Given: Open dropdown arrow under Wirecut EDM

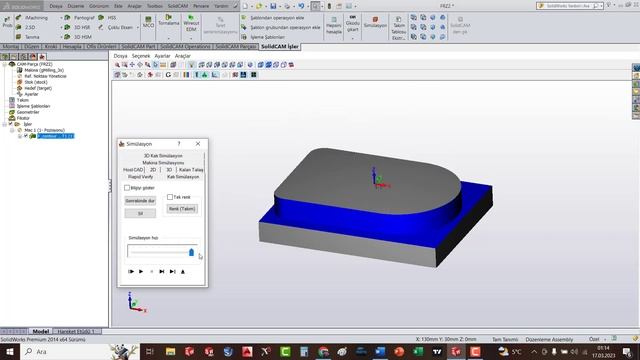Looking at the screenshot, I should point(191,38).
